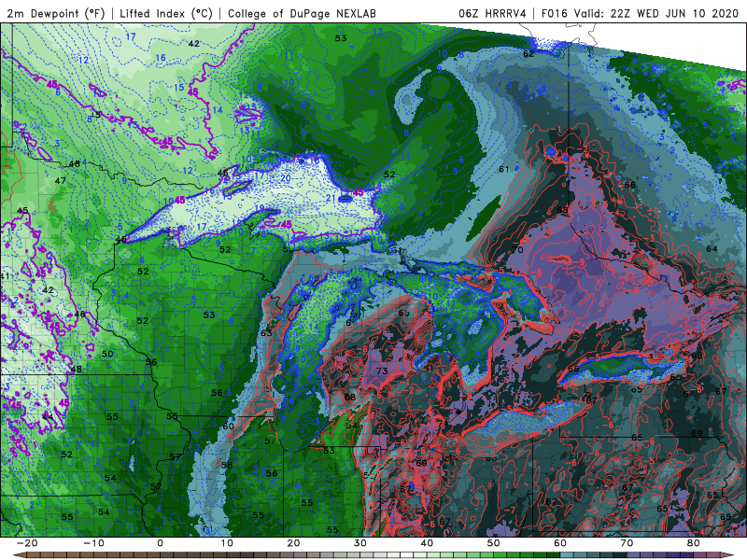Click the dewpoint value 62 near the top edge
Screen dimensions: 747x560
529,54
